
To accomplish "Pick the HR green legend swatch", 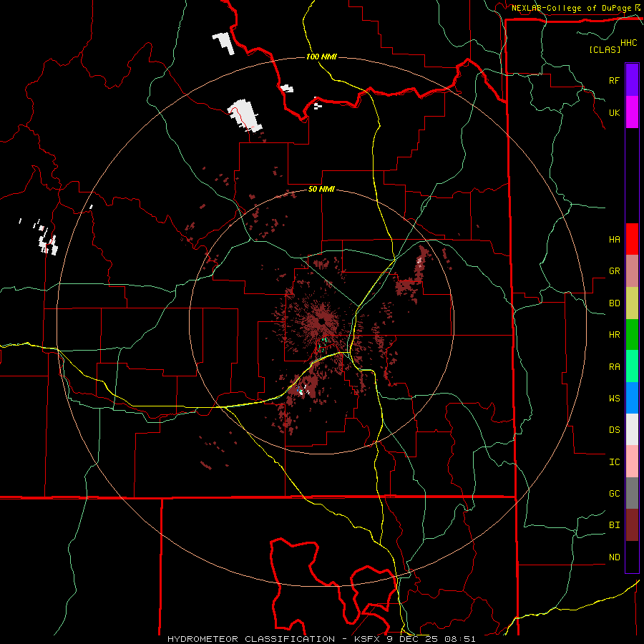I will click(x=632, y=335).
